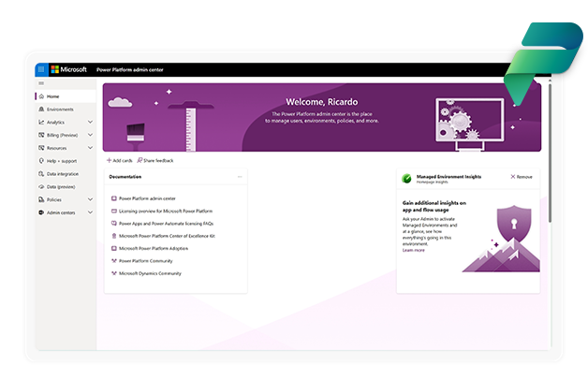The width and height of the screenshot is (588, 365).
Task: Open Power Platform admin center documentation link
Action: (147, 198)
